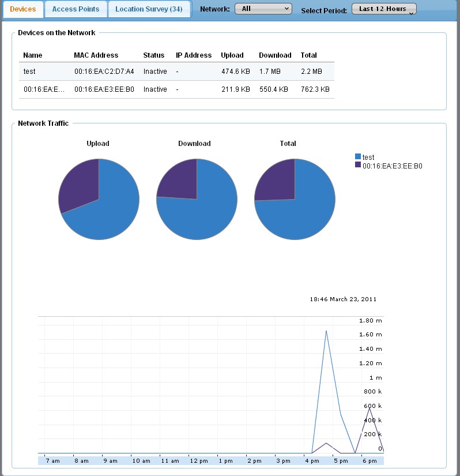460x476 pixels.
Task: Click the 1.7 MB download value
Action: point(270,72)
